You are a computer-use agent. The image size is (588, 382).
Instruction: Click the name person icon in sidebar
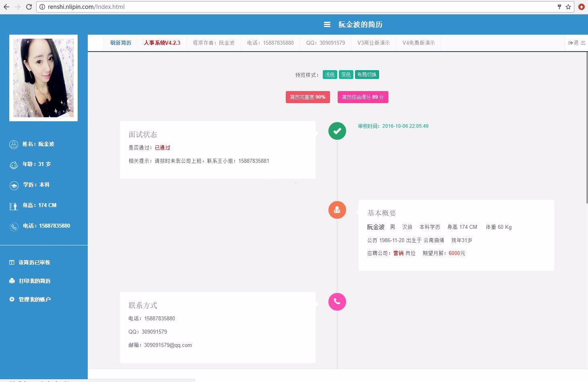click(14, 144)
